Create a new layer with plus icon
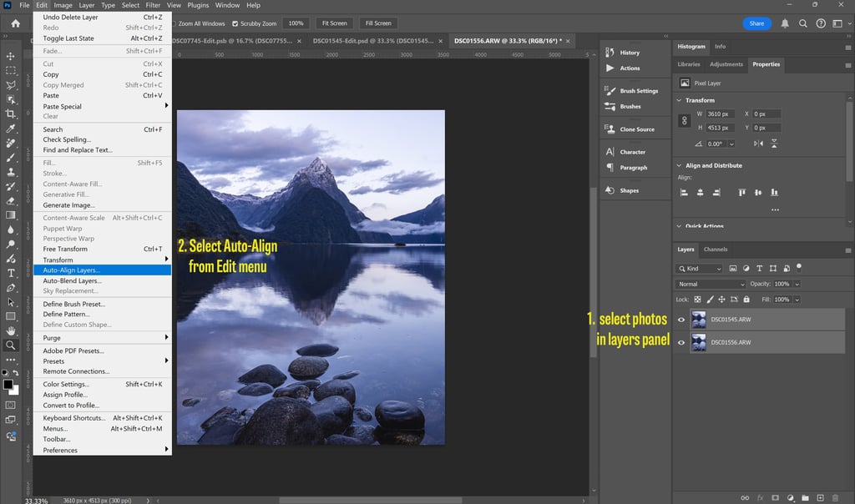This screenshot has height=504, width=855. click(x=820, y=497)
